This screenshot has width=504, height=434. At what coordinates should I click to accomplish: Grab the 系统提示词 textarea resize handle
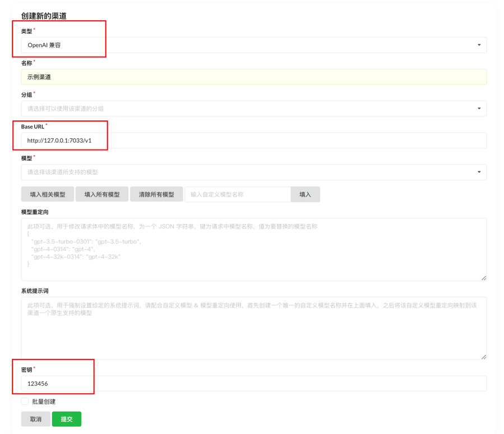pyautogui.click(x=483, y=356)
